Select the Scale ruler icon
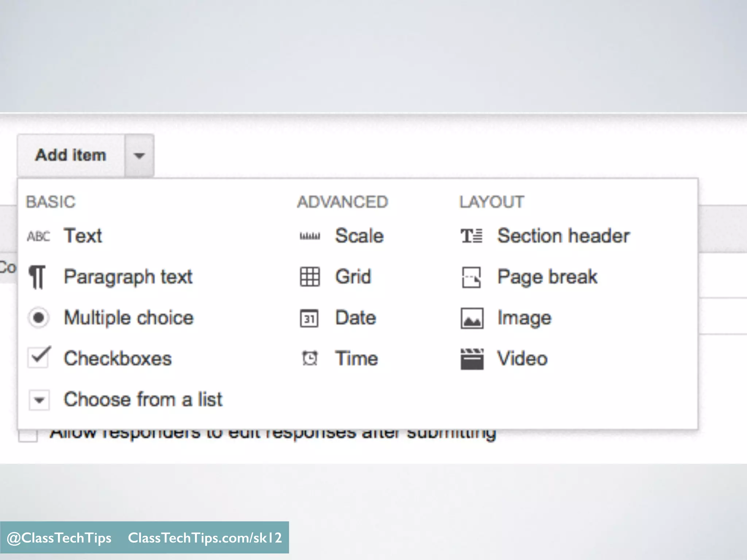This screenshot has width=747, height=560. (x=310, y=236)
